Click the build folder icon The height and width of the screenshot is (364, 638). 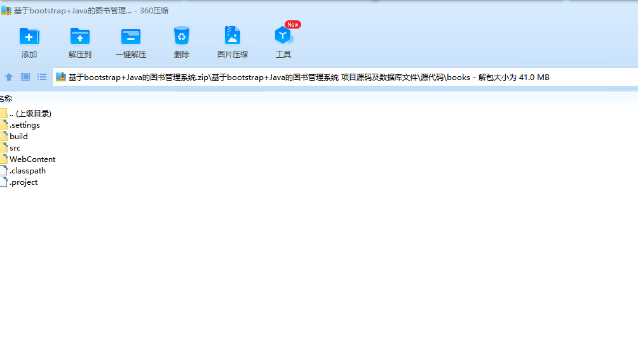point(4,136)
